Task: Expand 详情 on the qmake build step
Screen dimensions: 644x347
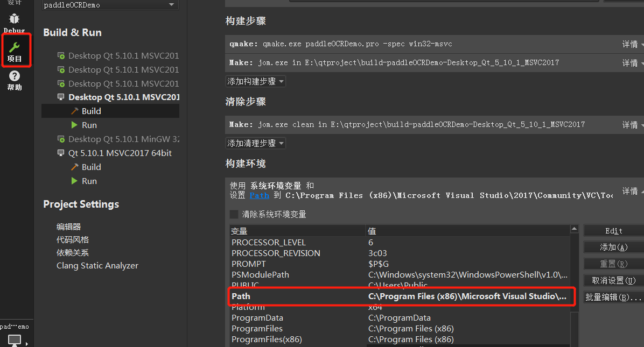Action: point(629,44)
